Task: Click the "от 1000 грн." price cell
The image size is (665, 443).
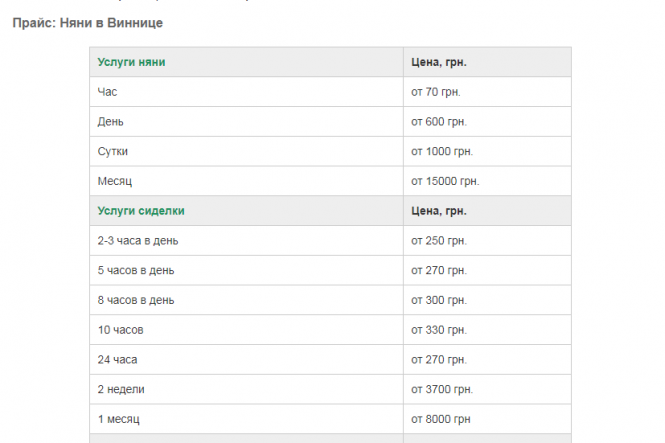Action: click(x=442, y=152)
